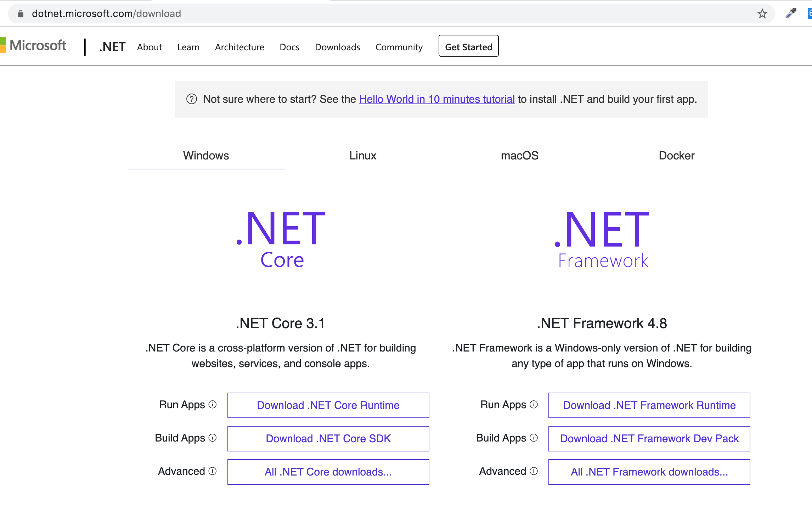Viewport: 812px width, 506px height.
Task: Open the Downloads navigation menu item
Action: pyautogui.click(x=337, y=47)
